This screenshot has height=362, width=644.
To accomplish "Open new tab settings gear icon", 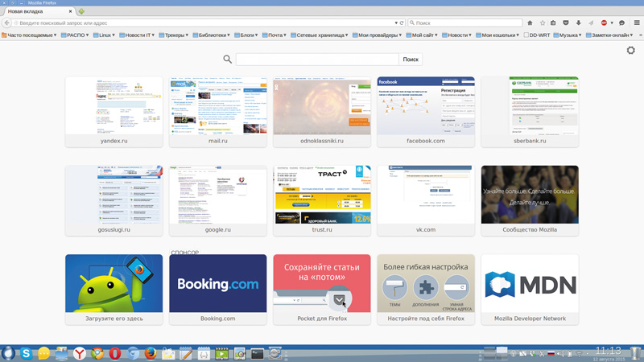I will coord(631,51).
